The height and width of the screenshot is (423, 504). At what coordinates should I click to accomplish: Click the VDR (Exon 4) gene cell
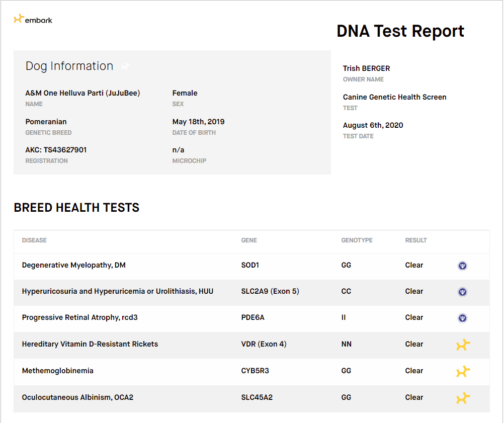point(264,344)
